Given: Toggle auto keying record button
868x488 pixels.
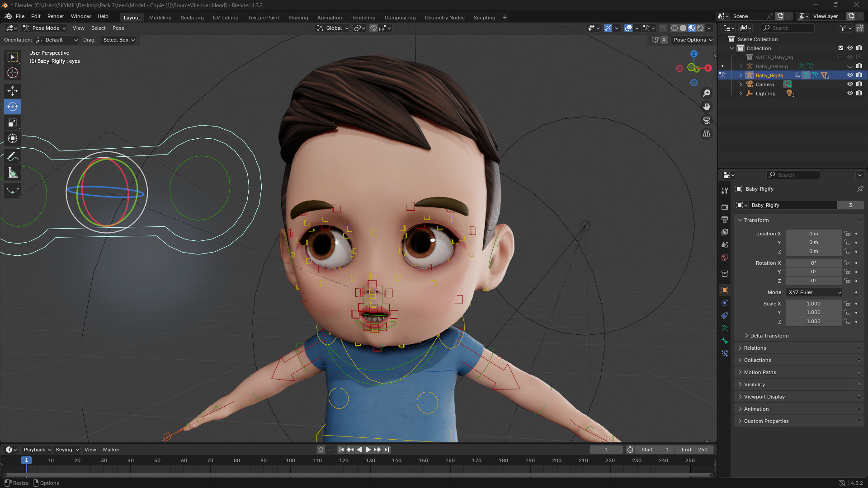Looking at the screenshot, I should pos(321,450).
